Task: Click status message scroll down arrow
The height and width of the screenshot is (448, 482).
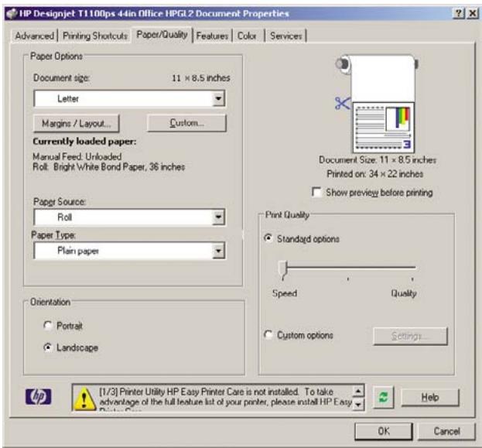Action: (357, 405)
